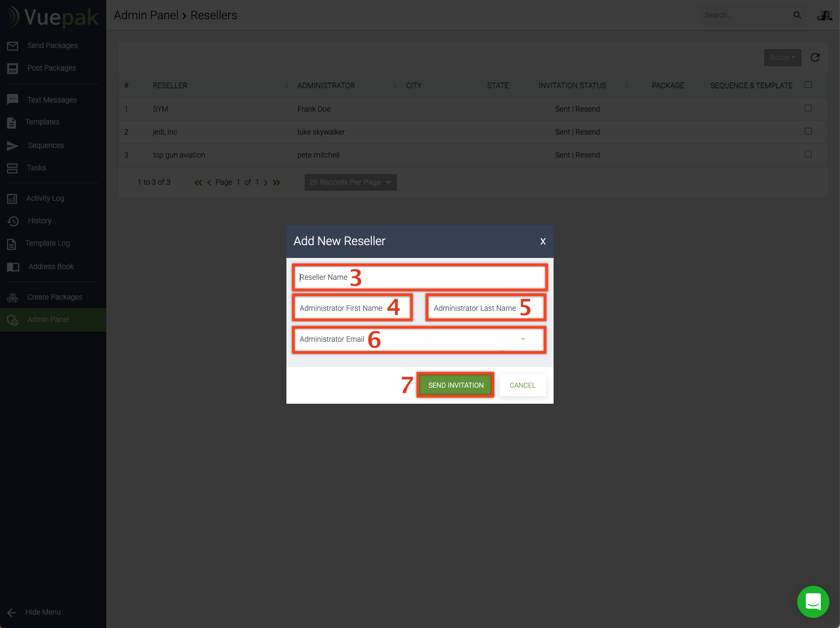This screenshot has width=840, height=628.
Task: Click the Frank Doe administrator cell
Action: coord(314,109)
